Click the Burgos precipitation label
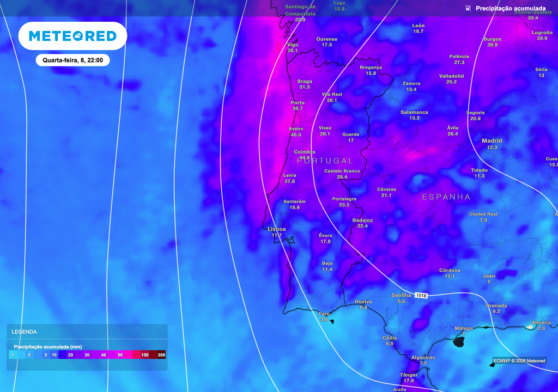Image resolution: width=558 pixels, height=392 pixels. [x=492, y=45]
